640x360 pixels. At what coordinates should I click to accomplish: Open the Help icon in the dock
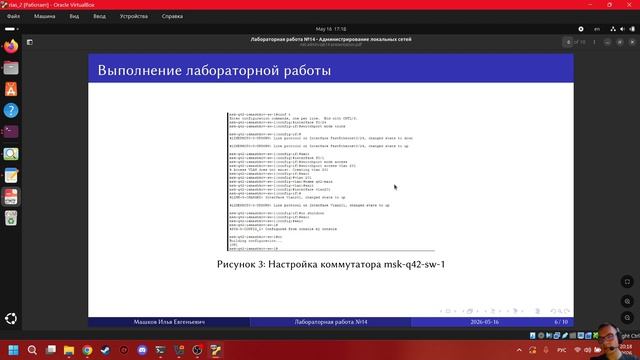point(11,110)
